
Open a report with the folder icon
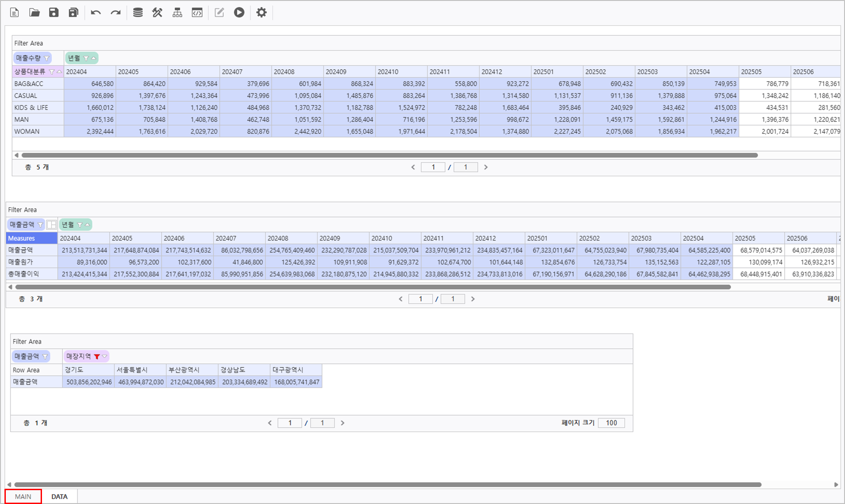34,12
